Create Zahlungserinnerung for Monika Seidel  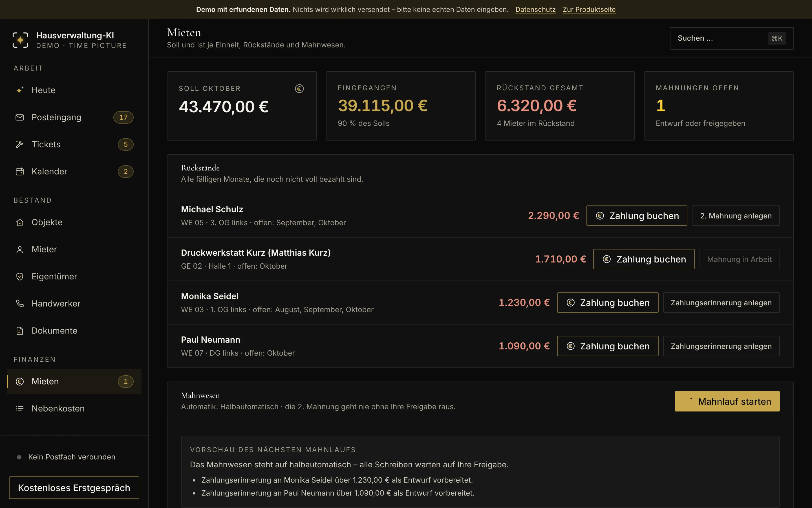coord(721,302)
